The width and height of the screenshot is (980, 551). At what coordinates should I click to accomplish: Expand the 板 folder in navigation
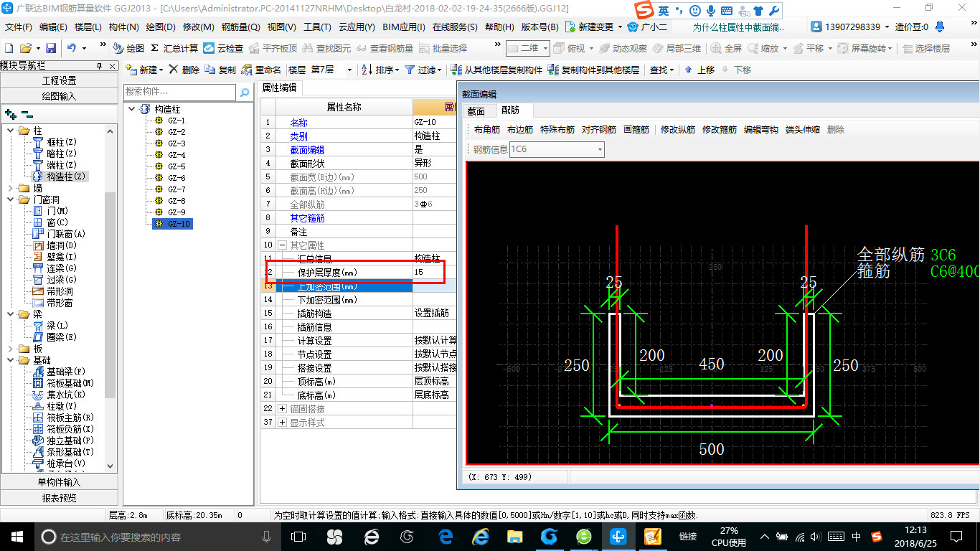11,349
